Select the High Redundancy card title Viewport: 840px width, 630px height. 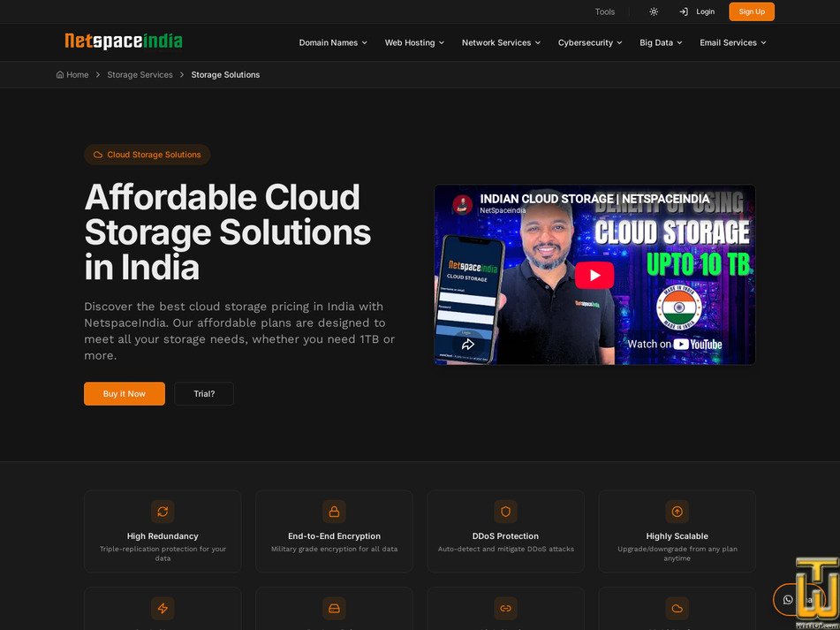[163, 536]
